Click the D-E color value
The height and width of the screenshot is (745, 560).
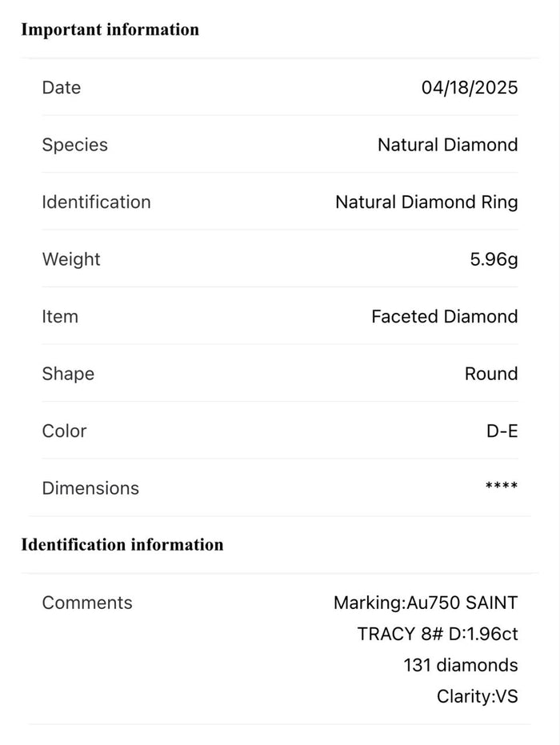coord(502,431)
